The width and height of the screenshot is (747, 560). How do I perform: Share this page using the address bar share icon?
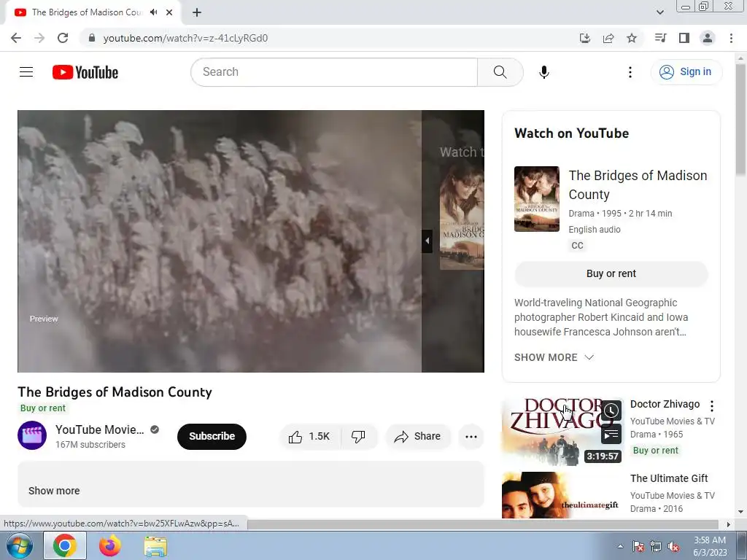608,38
